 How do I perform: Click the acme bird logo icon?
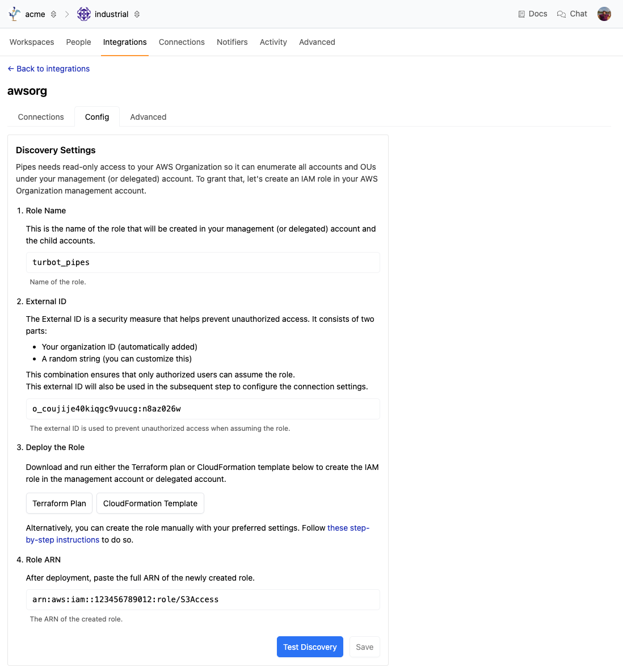tap(15, 14)
